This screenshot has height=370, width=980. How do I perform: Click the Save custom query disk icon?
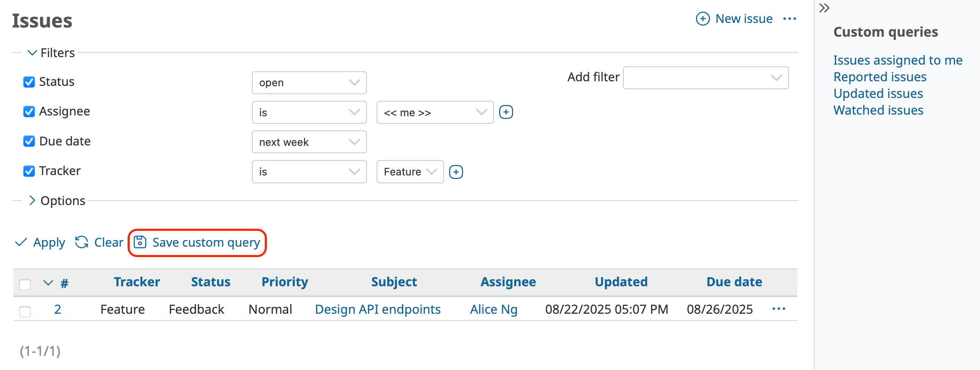tap(140, 242)
